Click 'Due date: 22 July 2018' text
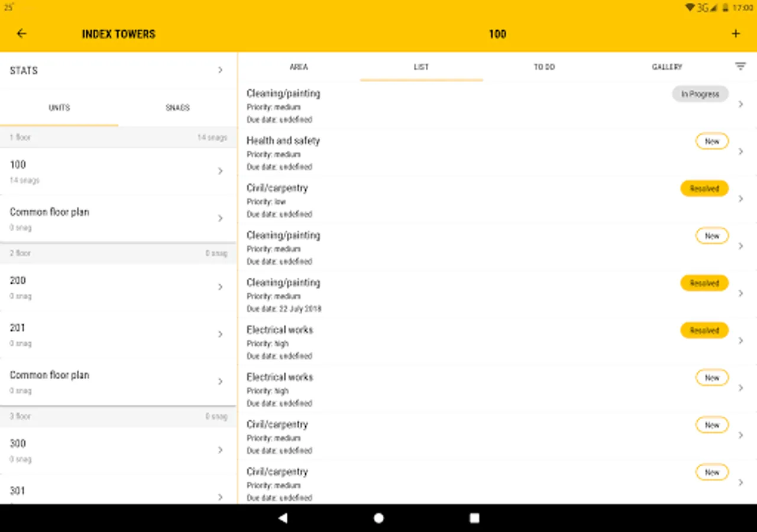This screenshot has width=757, height=532. tap(284, 309)
